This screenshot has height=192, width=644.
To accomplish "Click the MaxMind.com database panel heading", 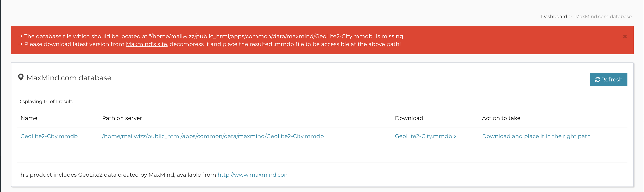I will click(69, 78).
